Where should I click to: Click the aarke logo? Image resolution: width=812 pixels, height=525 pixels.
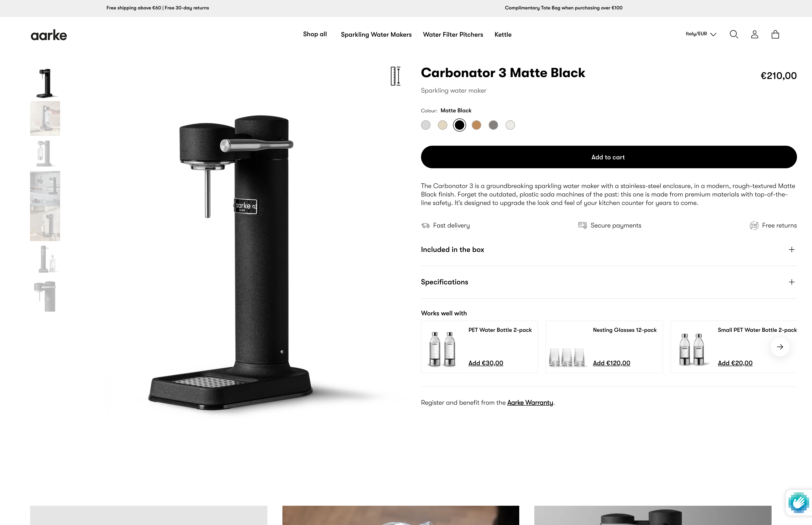pos(49,35)
